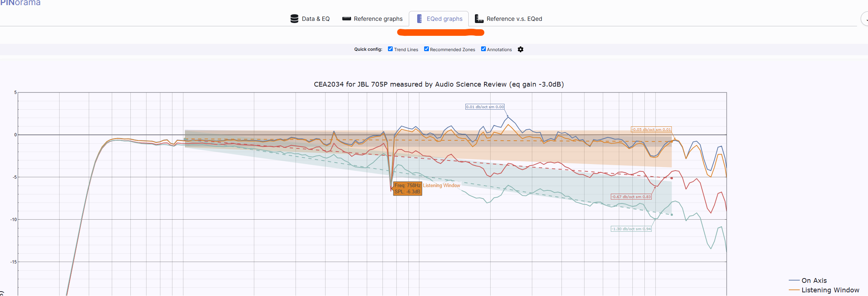868x296 pixels.
Task: Click the chart icon beside Reference v.s. EQed
Action: click(479, 19)
